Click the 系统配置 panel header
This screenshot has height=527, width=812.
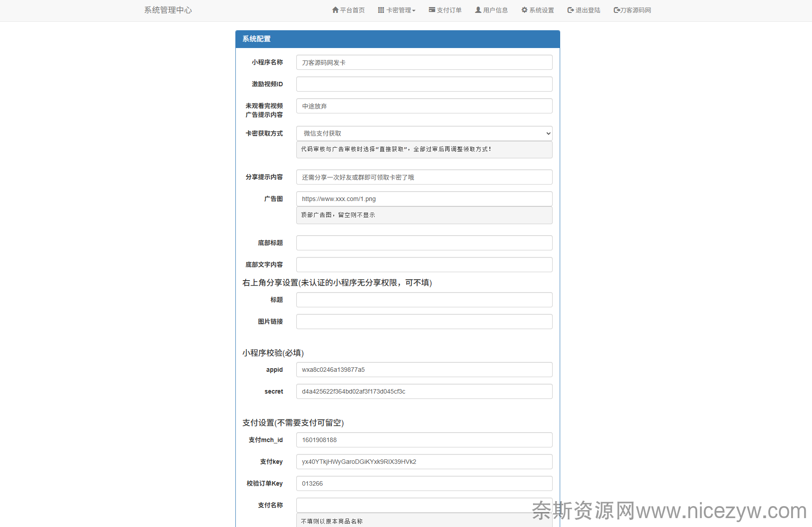(x=397, y=39)
